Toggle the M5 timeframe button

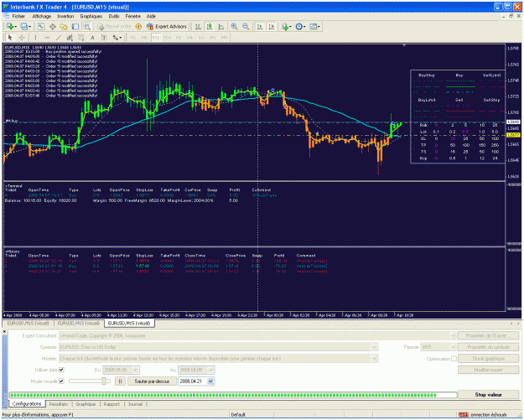tap(144, 38)
